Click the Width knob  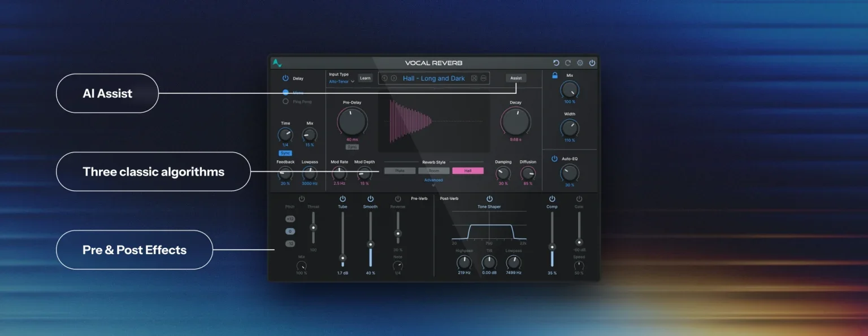pyautogui.click(x=570, y=128)
